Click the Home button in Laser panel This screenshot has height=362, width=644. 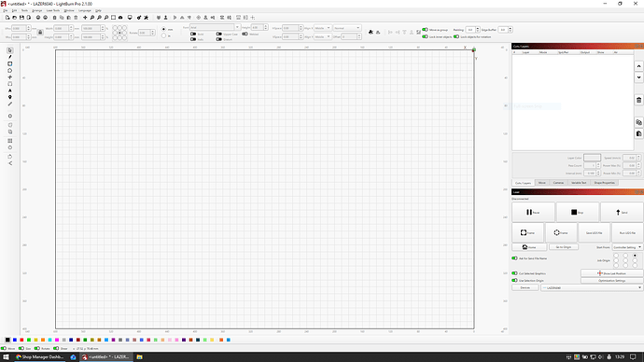pos(529,247)
